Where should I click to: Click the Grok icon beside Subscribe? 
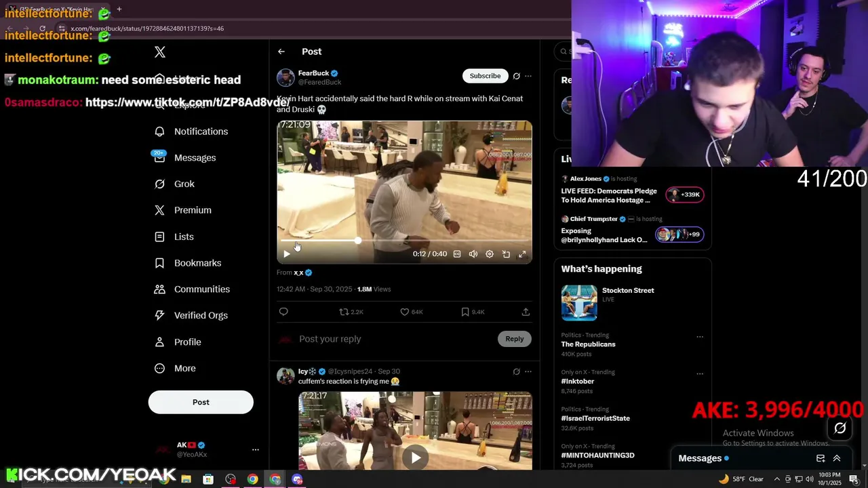click(517, 76)
